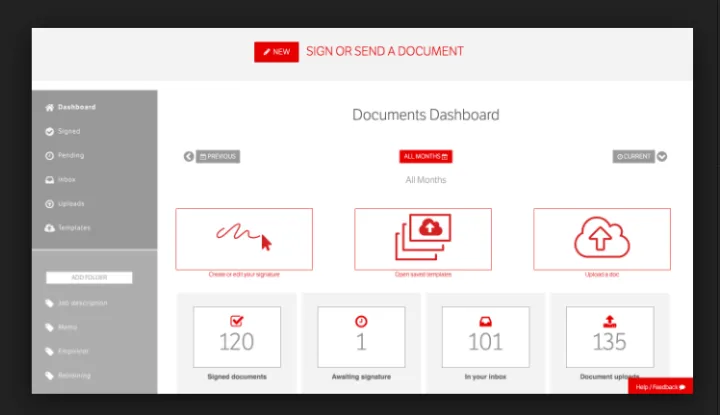Open the 120 Signed documents card
The image size is (720, 415).
237,337
